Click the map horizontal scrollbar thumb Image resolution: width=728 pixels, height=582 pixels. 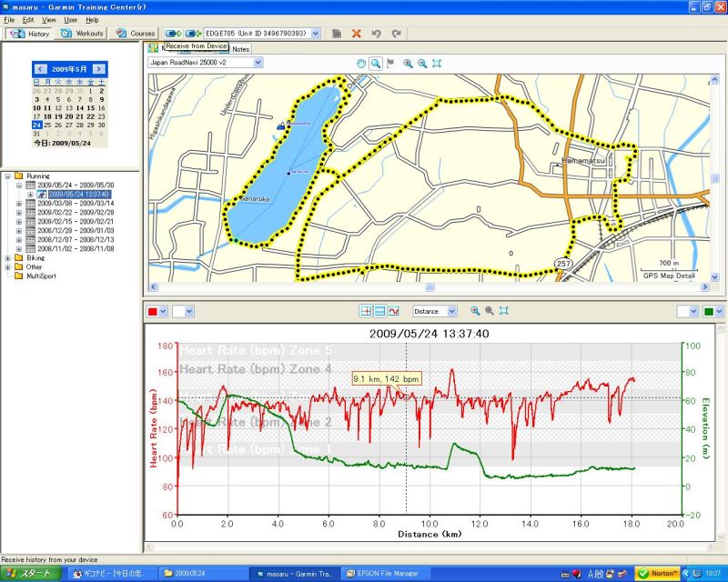(x=430, y=287)
